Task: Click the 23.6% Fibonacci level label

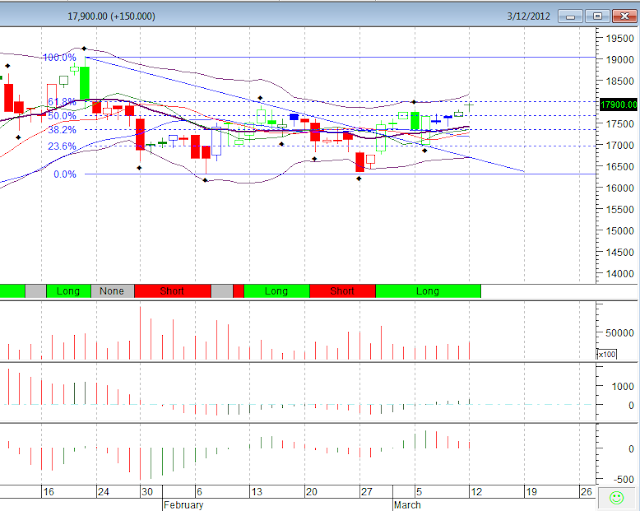Action: [62, 146]
